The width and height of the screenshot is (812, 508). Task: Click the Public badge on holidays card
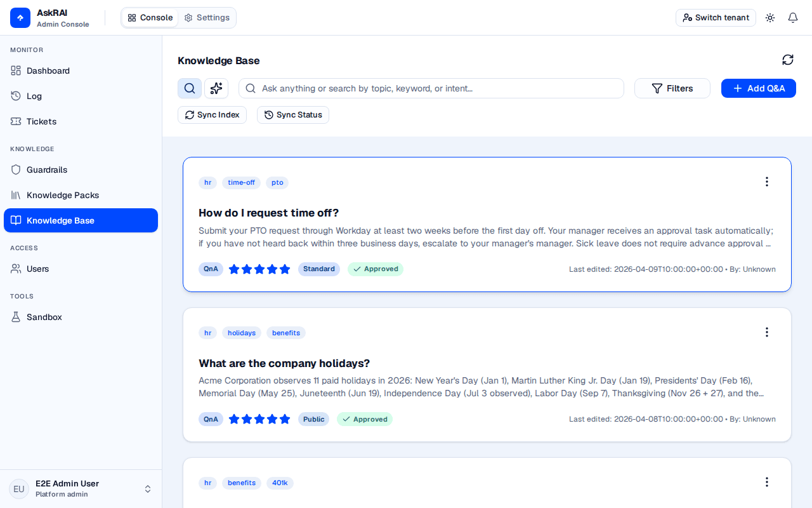click(x=313, y=419)
